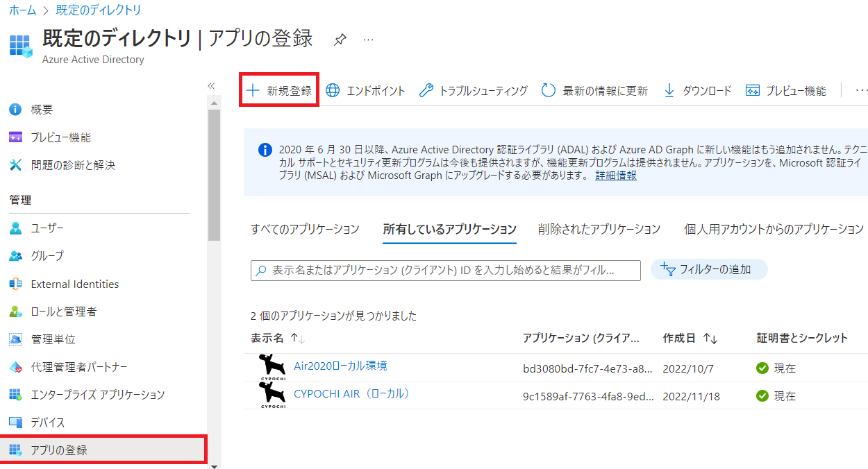Open the Air2020ローカル環境 application
This screenshot has height=469, width=868.
click(340, 366)
